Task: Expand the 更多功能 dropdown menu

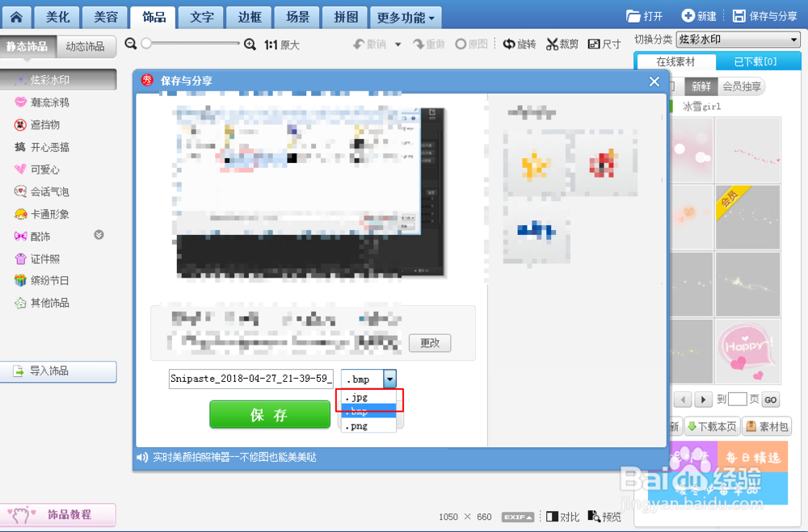Action: (406, 18)
